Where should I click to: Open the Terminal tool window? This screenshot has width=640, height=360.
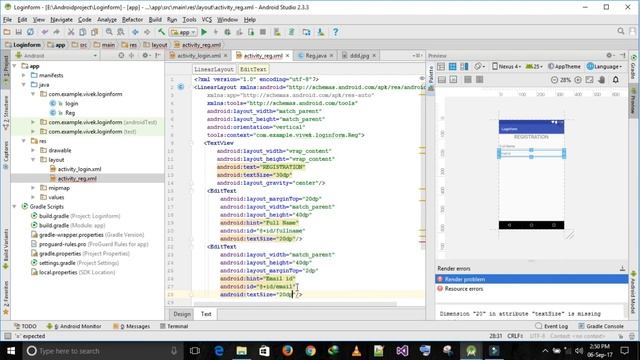174,326
